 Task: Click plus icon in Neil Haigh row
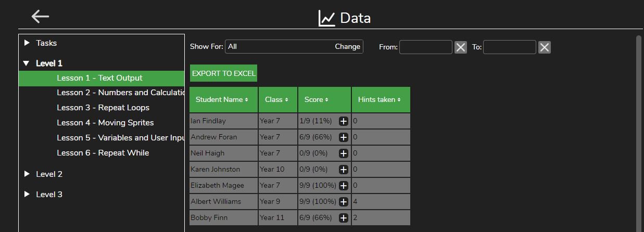coord(344,153)
